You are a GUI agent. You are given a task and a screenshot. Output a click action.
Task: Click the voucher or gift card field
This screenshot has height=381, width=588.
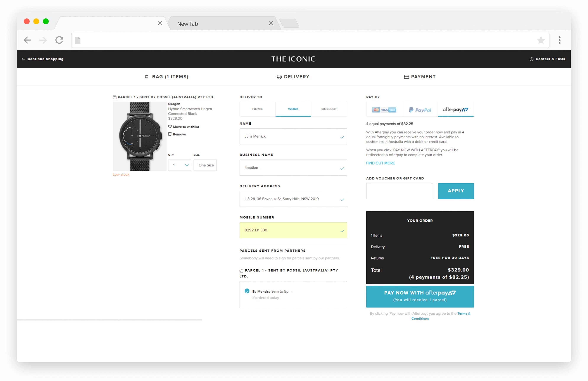pos(400,191)
